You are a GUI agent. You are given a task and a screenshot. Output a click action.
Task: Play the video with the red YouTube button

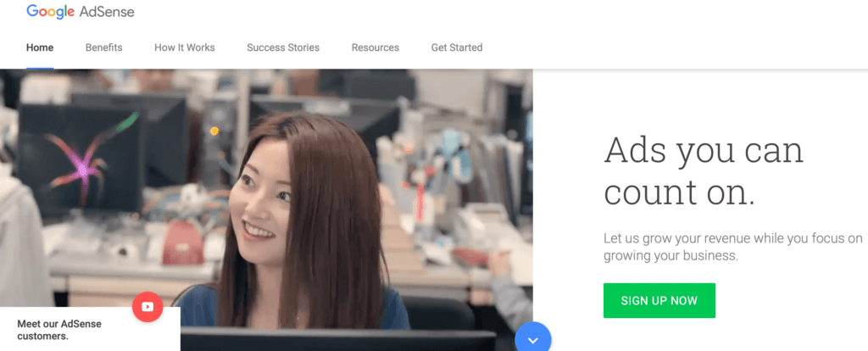coord(147,307)
